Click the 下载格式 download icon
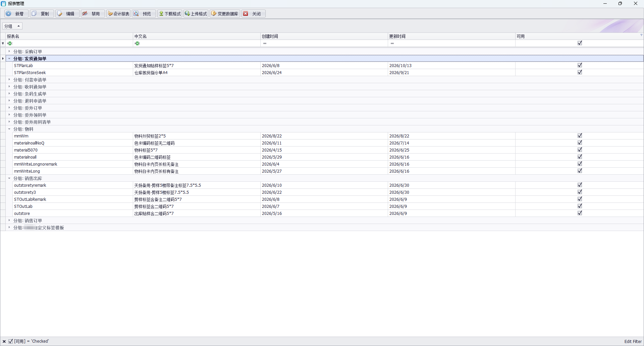 pyautogui.click(x=161, y=14)
